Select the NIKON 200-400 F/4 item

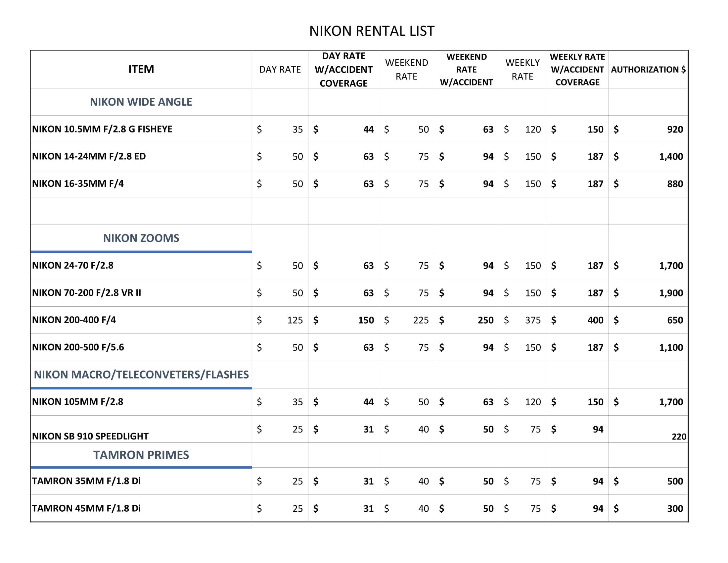(x=74, y=320)
